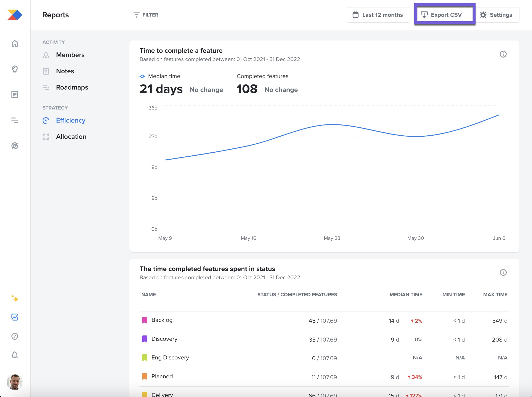Viewport: 532px width, 397px height.
Task: Open the Home dashboard icon in sidebar
Action: tap(15, 43)
